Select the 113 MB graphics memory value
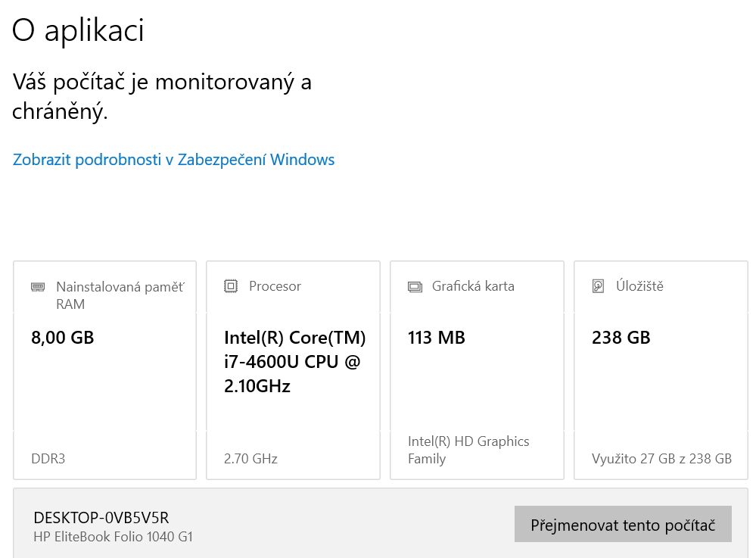Screen dimensions: 756x558 click(x=437, y=338)
